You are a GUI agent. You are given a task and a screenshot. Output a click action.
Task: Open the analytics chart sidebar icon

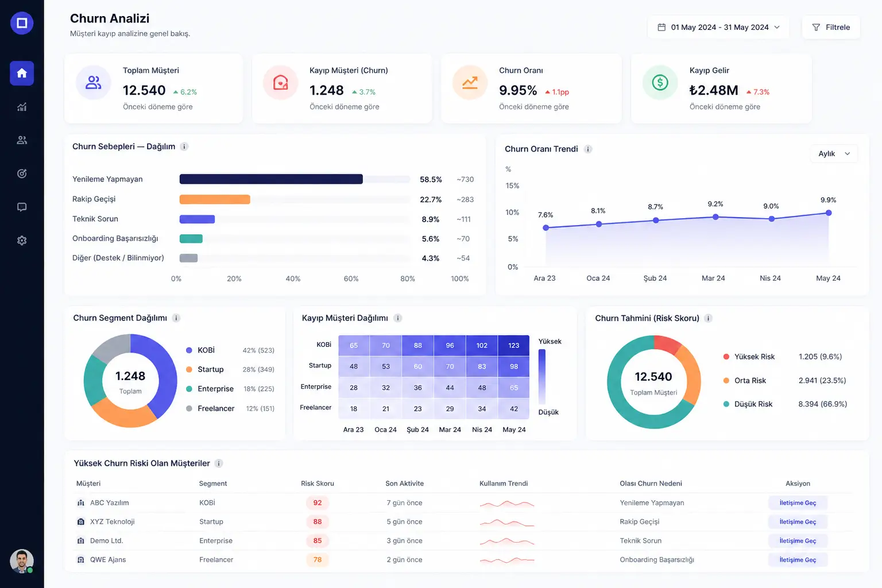(22, 107)
